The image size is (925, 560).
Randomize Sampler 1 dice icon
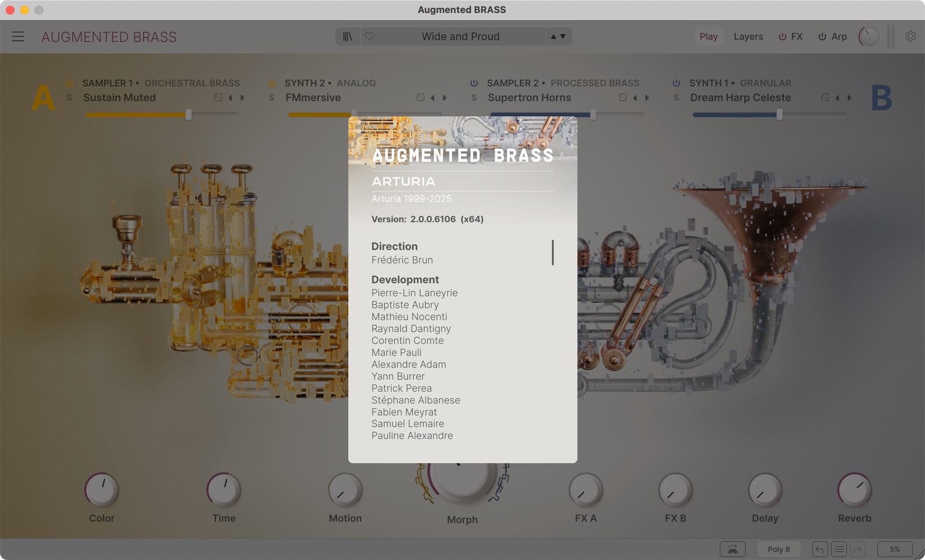click(218, 98)
